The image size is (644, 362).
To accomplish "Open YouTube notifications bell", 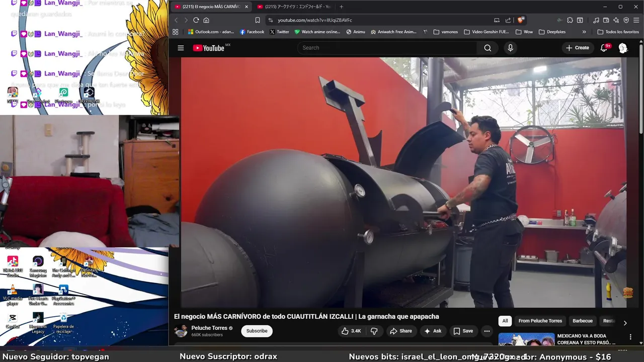I will tap(604, 48).
